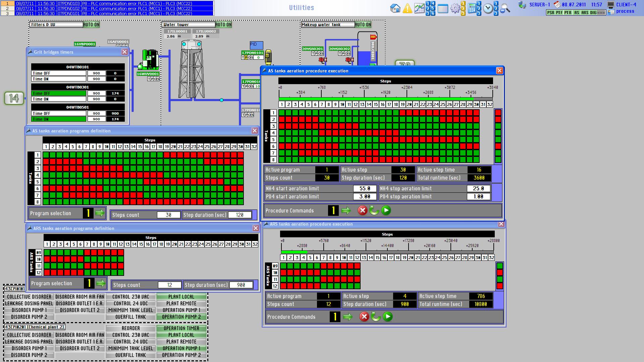The height and width of the screenshot is (362, 644).
Task: Apply ARS program selection green arrow
Action: 101,283
